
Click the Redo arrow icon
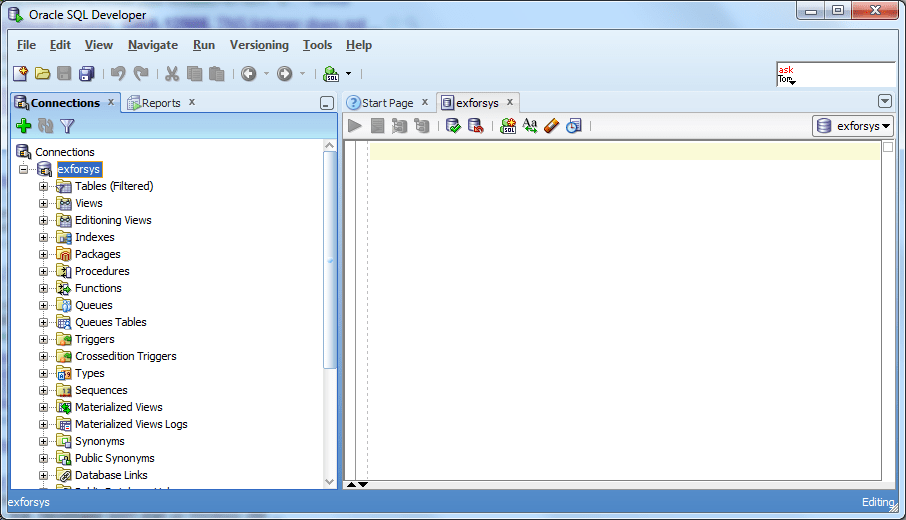point(141,73)
